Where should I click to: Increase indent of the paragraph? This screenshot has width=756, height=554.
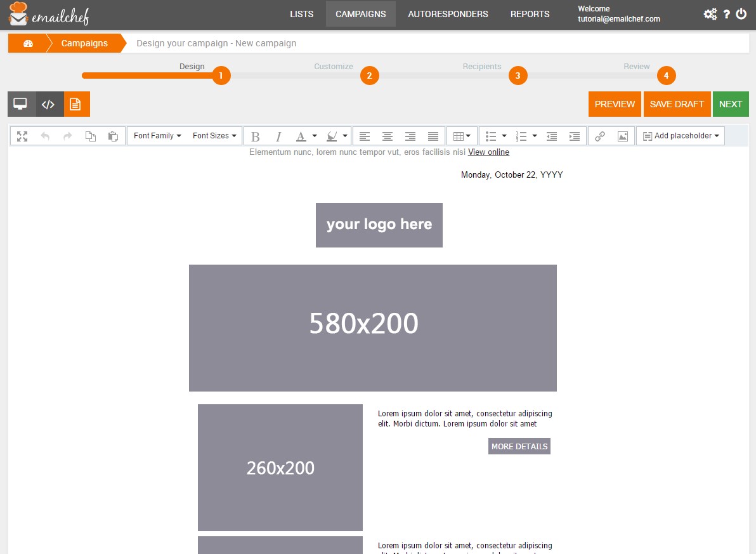[x=574, y=136]
